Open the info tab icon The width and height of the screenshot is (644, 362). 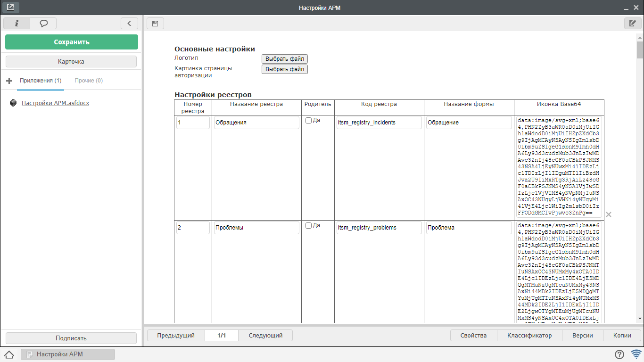(x=17, y=23)
